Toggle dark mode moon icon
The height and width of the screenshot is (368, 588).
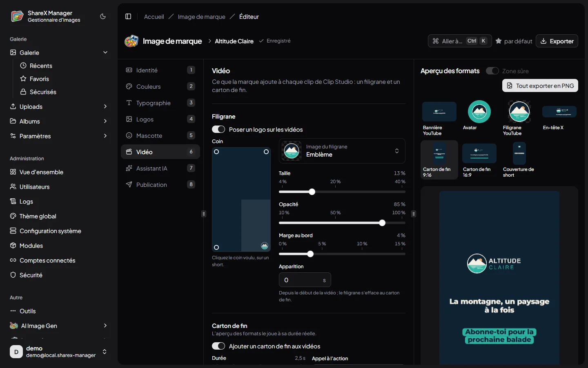tap(103, 16)
